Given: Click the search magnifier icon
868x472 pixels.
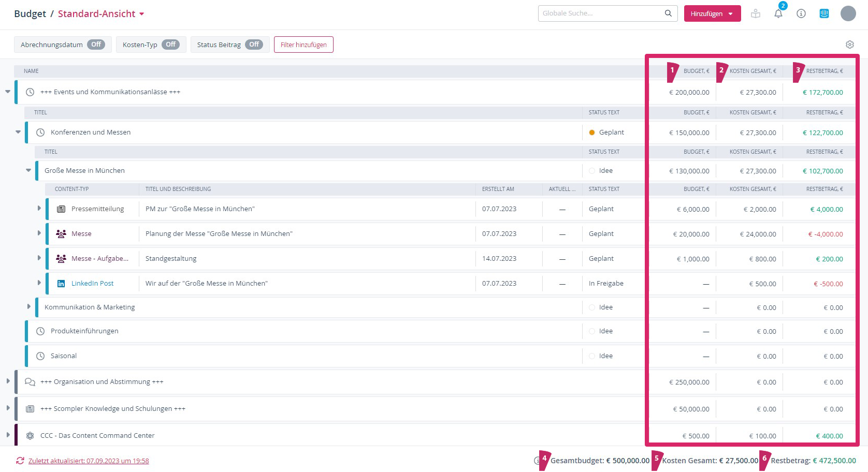Looking at the screenshot, I should pos(668,13).
